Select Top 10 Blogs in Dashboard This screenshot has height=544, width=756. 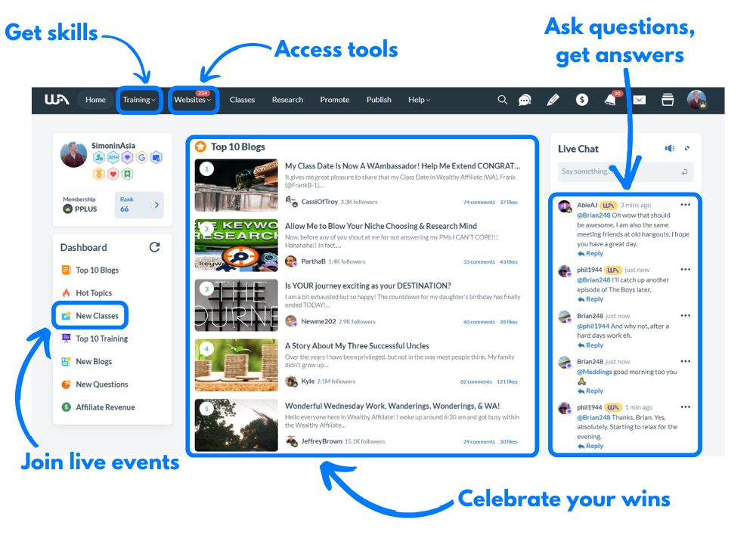[x=90, y=270]
